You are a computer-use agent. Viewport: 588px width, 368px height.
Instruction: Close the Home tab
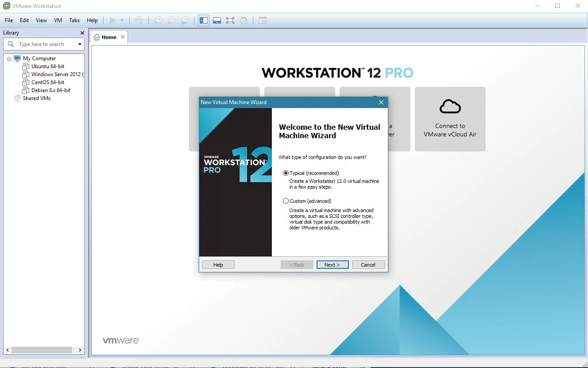[x=123, y=37]
